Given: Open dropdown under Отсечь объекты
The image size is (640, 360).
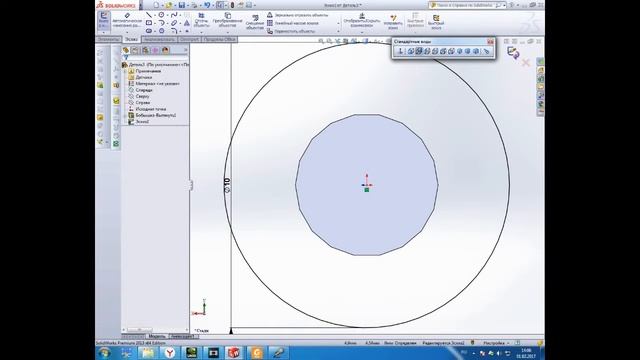Looking at the screenshot, I should pyautogui.click(x=201, y=32).
